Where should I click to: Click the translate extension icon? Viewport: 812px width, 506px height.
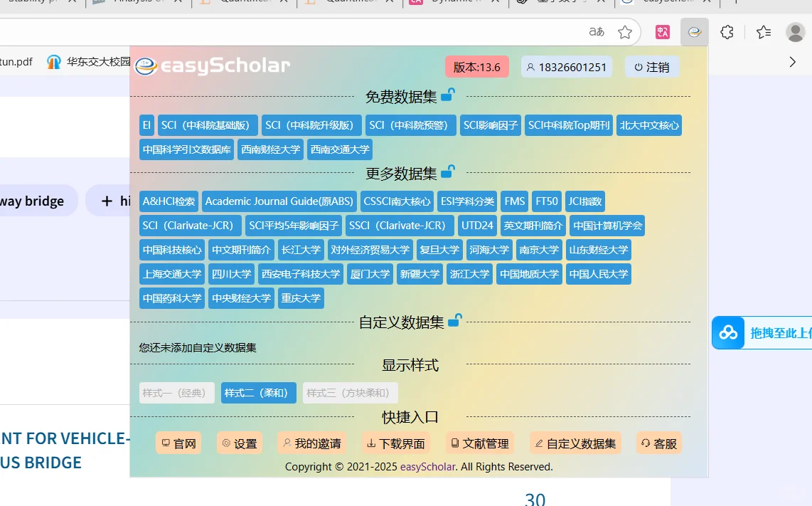(x=663, y=32)
